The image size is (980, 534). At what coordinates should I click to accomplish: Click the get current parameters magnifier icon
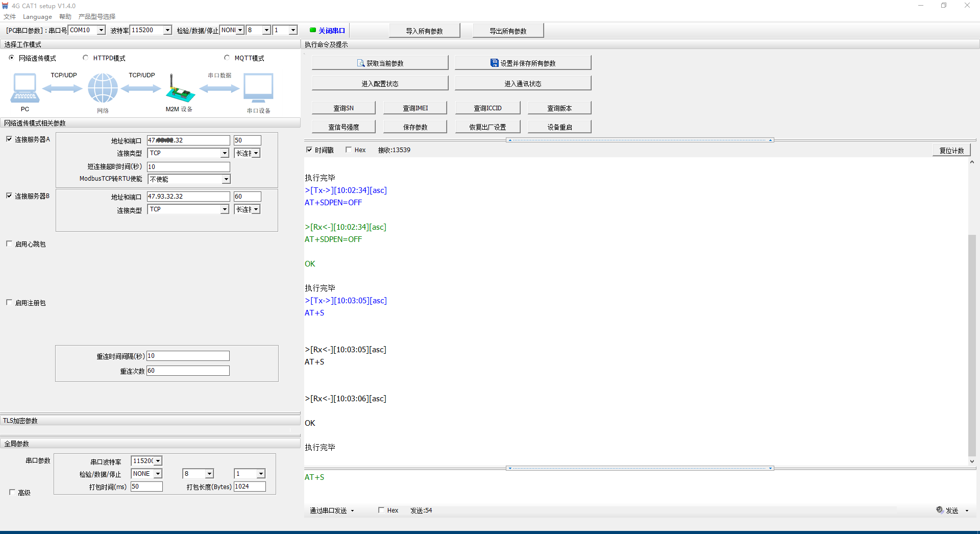click(x=360, y=63)
